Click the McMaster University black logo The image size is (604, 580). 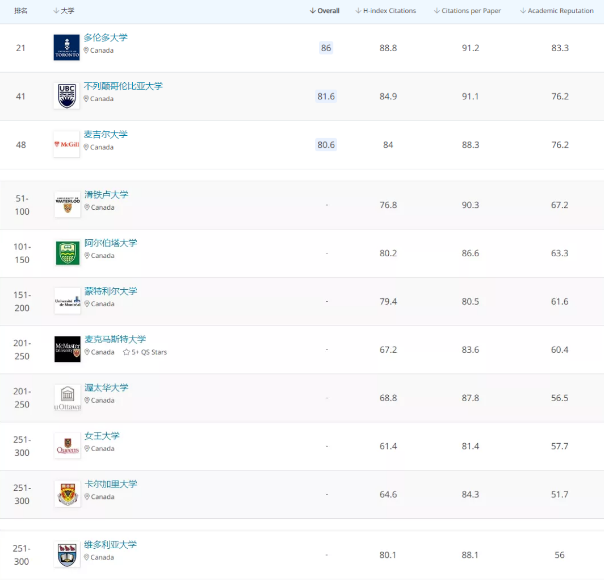tap(67, 349)
